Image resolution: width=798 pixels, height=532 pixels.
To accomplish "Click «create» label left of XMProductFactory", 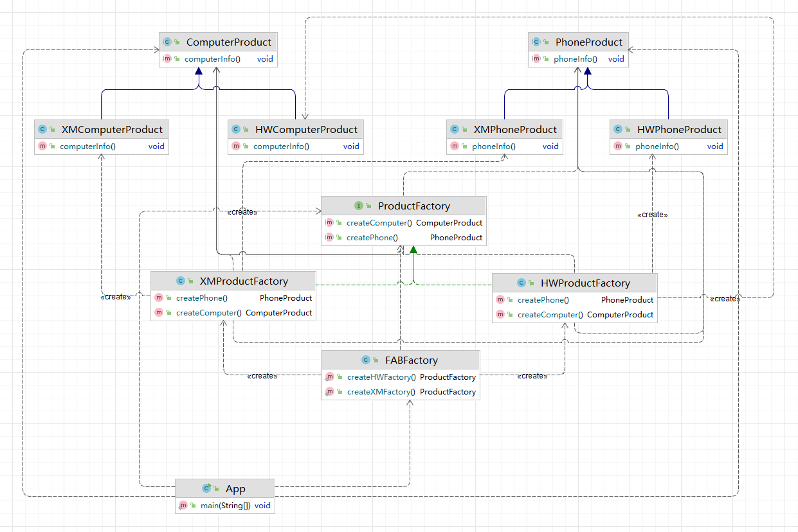I will 116,297.
